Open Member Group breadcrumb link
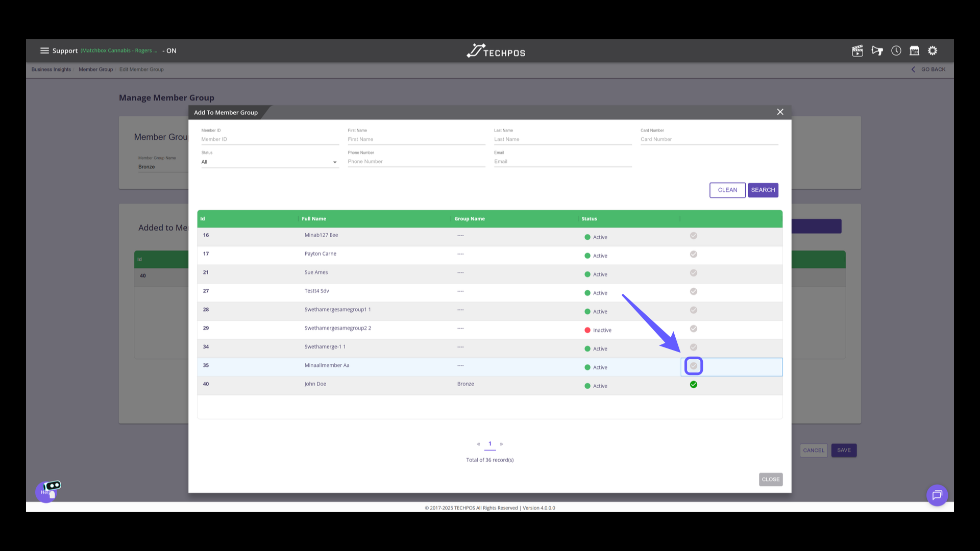This screenshot has width=980, height=551. click(x=95, y=69)
